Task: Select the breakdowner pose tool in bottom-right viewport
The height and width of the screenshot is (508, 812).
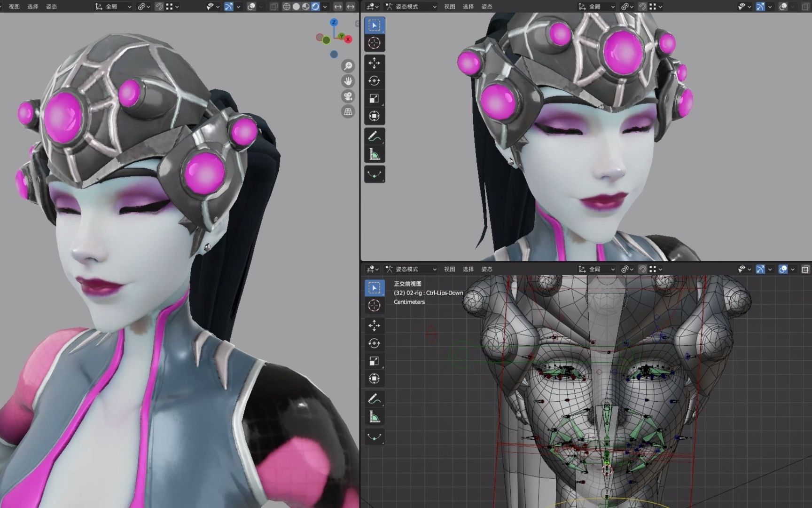Action: pos(375,437)
